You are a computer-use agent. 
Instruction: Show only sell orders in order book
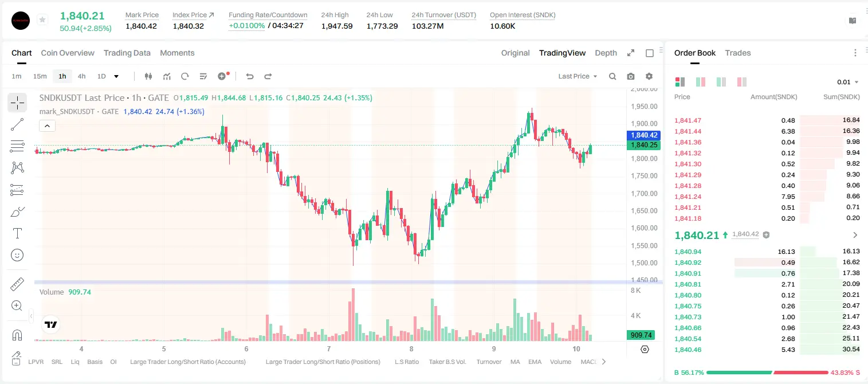[x=742, y=82]
